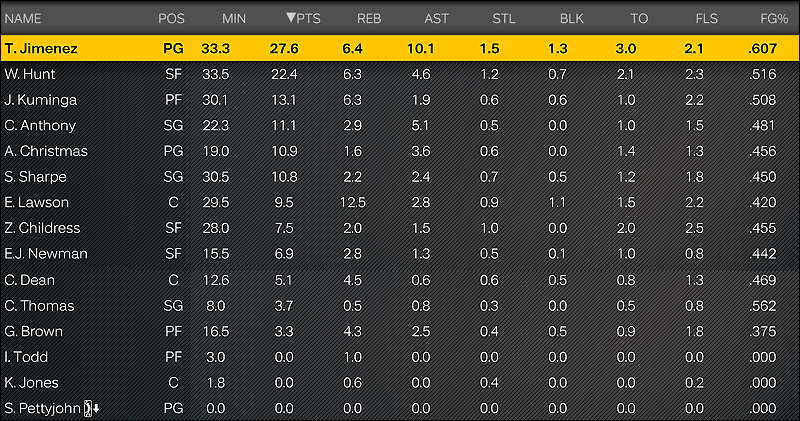
Task: Pick Z. Childress from the roster
Action: tap(400, 228)
